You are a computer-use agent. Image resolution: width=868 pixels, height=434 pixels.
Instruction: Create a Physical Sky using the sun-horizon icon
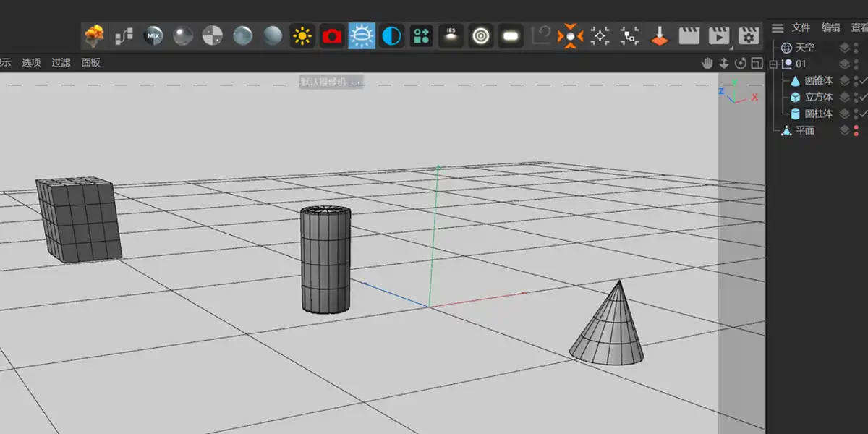pos(361,34)
